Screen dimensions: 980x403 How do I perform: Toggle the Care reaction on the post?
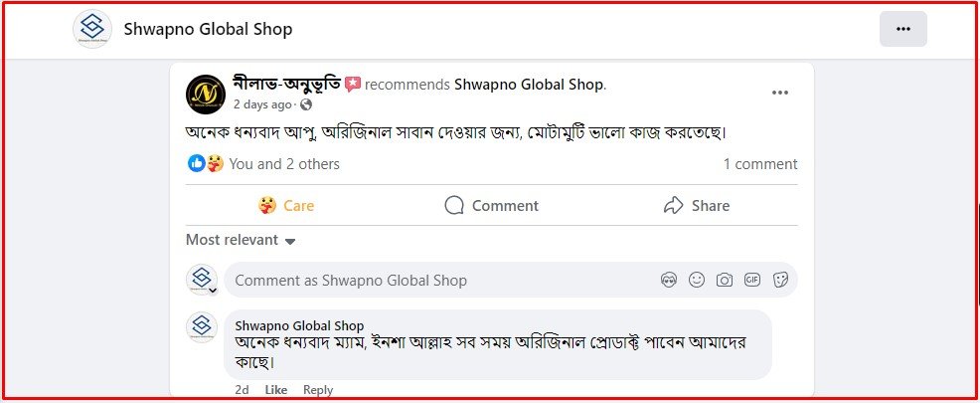pyautogui.click(x=285, y=206)
